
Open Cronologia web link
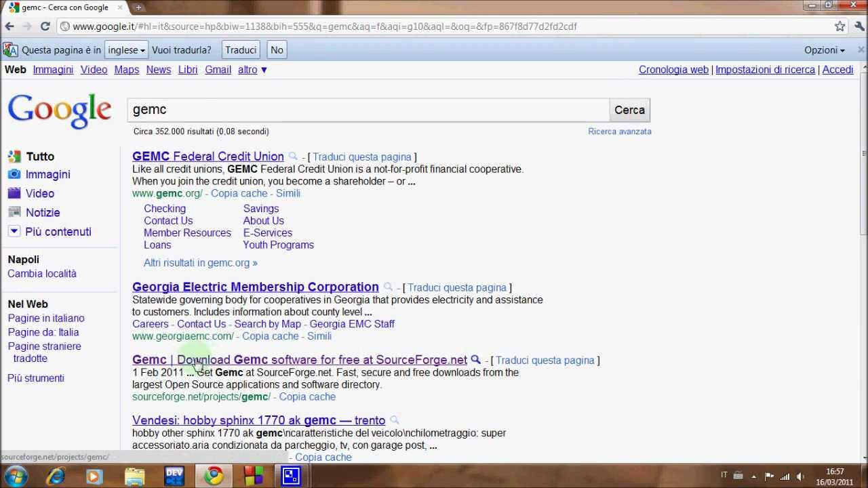(x=673, y=70)
